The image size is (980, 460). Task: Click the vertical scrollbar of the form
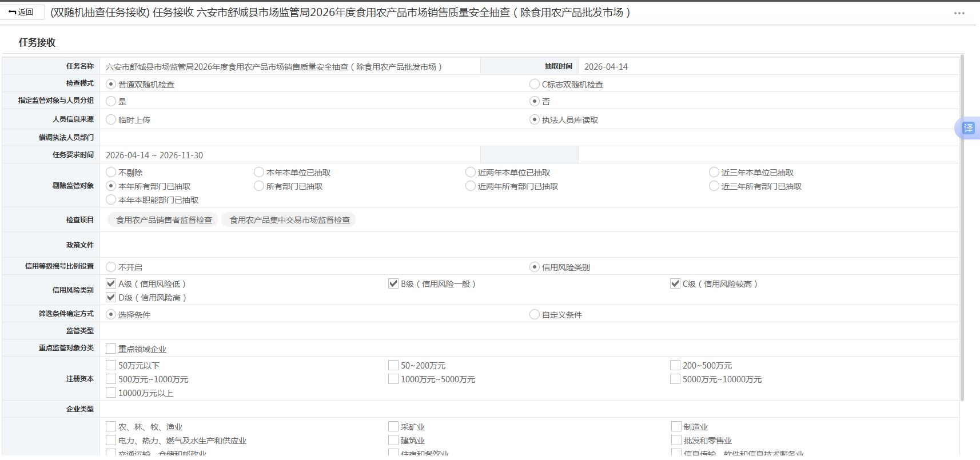click(x=962, y=227)
